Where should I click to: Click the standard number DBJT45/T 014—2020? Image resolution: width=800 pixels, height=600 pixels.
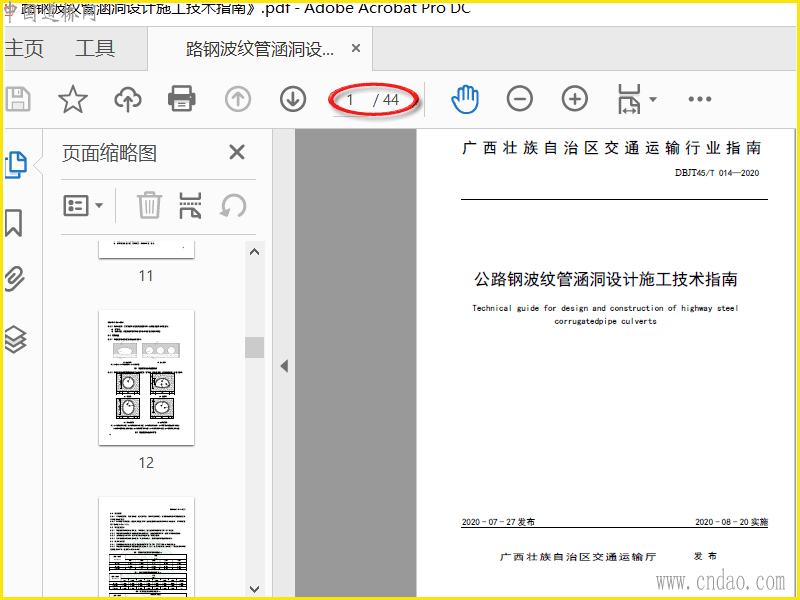pyautogui.click(x=717, y=173)
